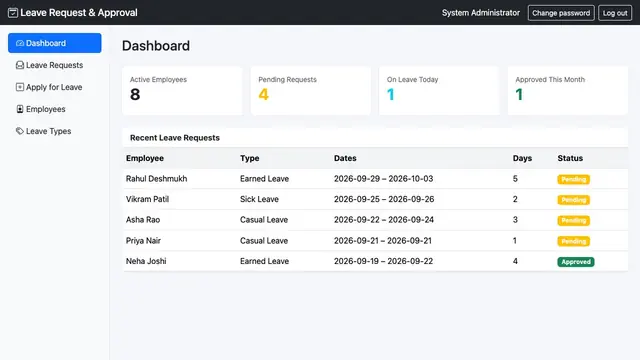Click days value 3 for Asha Rao

click(515, 220)
